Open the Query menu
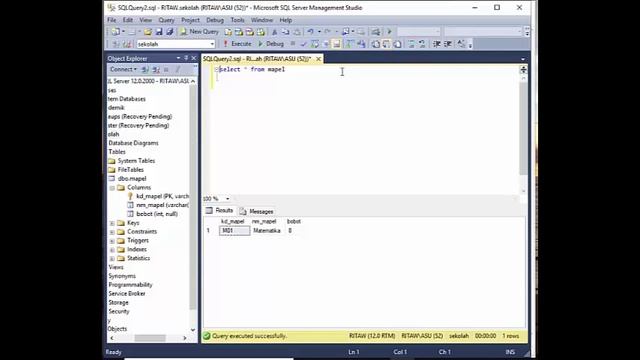This screenshot has height=360, width=640. [x=166, y=20]
